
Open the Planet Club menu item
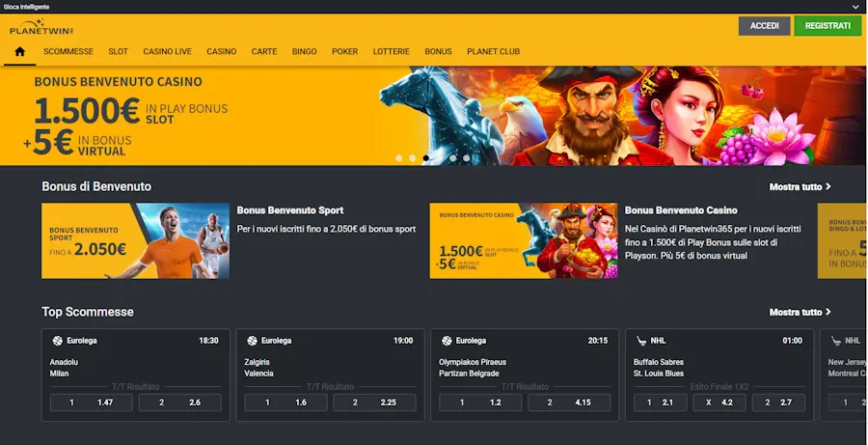493,51
